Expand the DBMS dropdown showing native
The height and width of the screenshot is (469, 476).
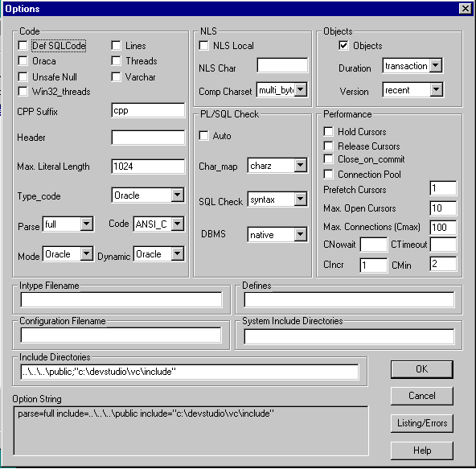coord(301,234)
